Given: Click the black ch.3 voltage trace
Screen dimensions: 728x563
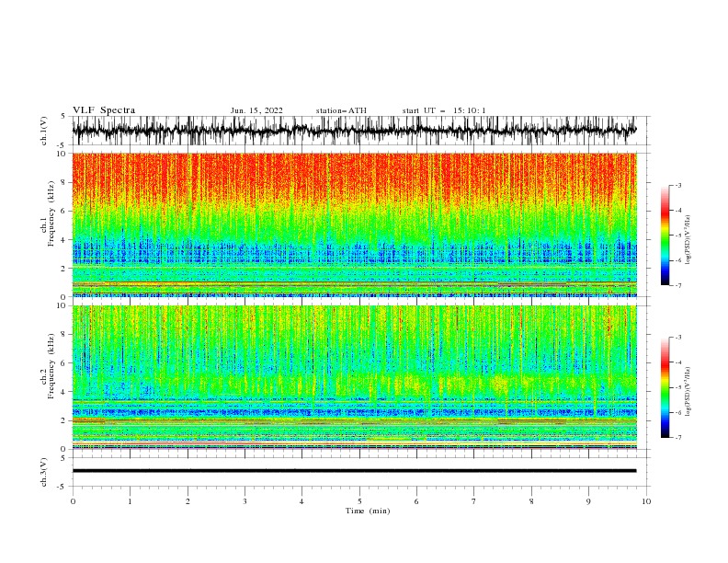Looking at the screenshot, I should point(354,471).
